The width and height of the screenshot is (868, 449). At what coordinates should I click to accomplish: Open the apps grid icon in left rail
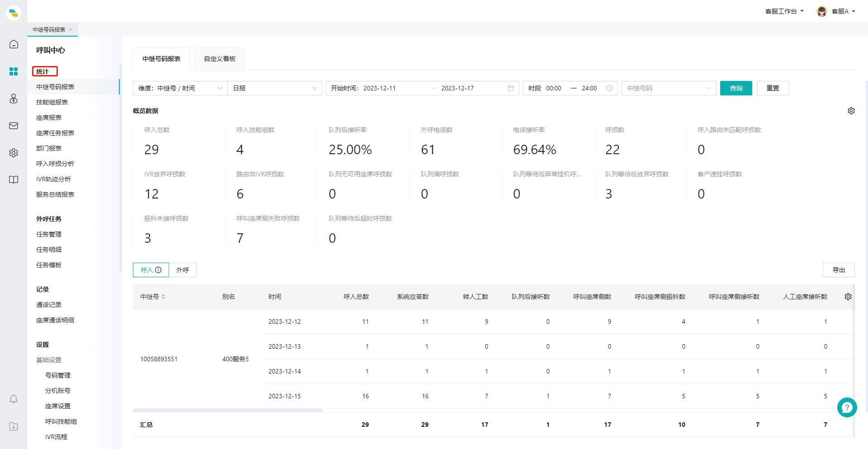coord(14,71)
